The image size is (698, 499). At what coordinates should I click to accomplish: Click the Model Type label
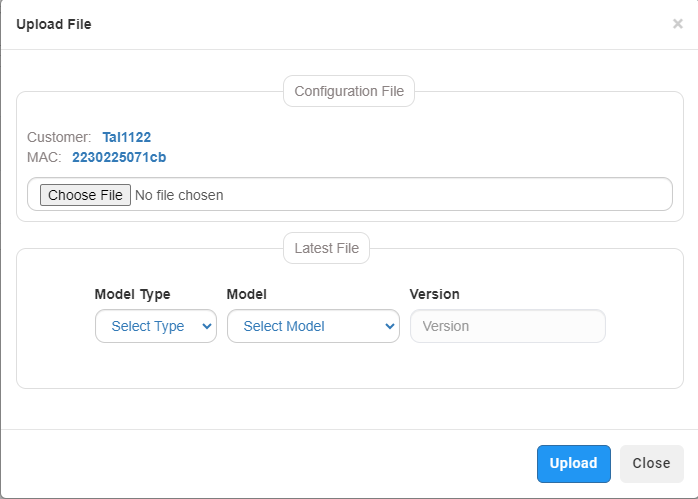coord(133,294)
